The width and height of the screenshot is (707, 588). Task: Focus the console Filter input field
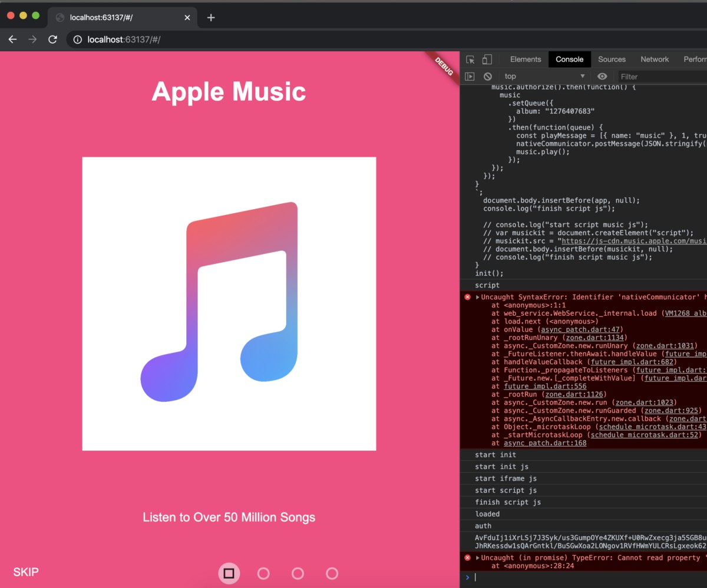point(662,77)
